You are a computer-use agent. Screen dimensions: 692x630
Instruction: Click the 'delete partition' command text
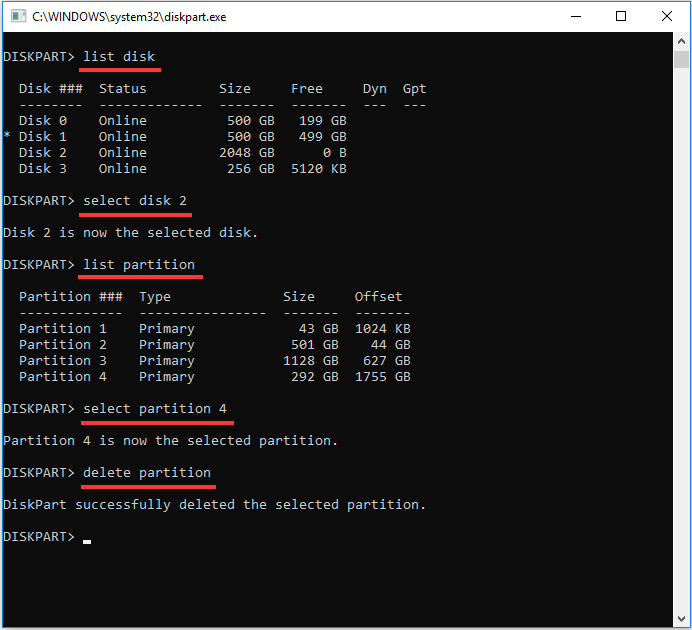click(147, 472)
